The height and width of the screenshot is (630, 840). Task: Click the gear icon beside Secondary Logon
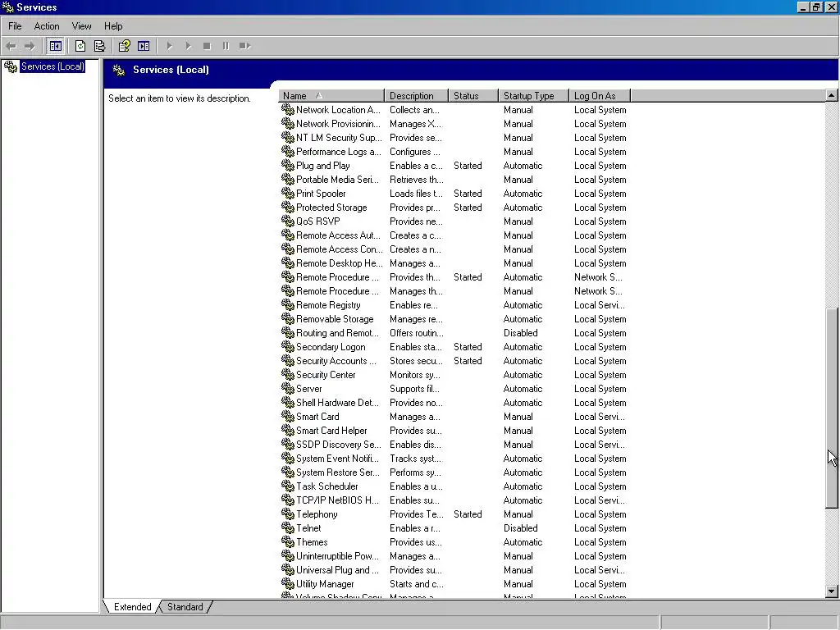[x=288, y=347]
